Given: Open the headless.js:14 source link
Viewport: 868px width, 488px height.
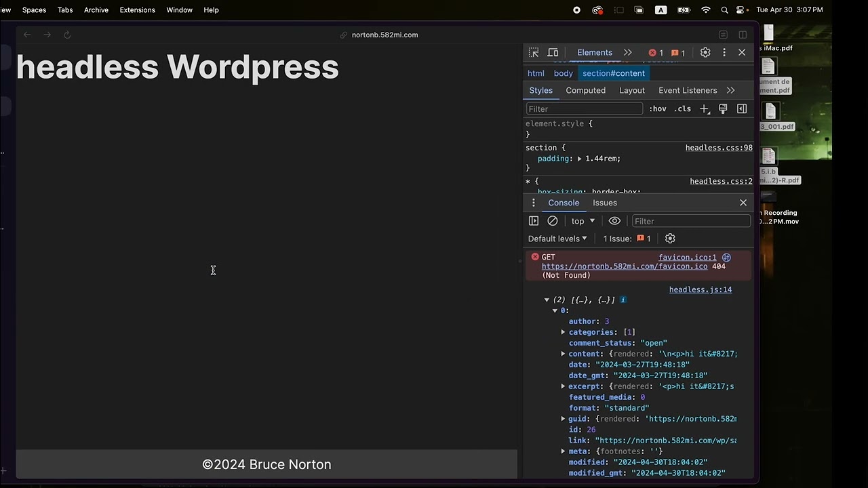Looking at the screenshot, I should click(x=701, y=290).
